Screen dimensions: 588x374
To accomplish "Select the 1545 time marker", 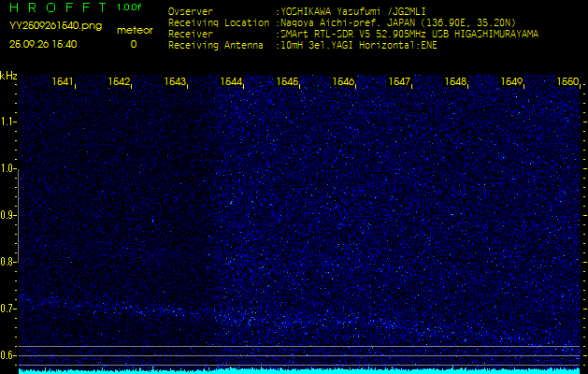I will coord(287,82).
